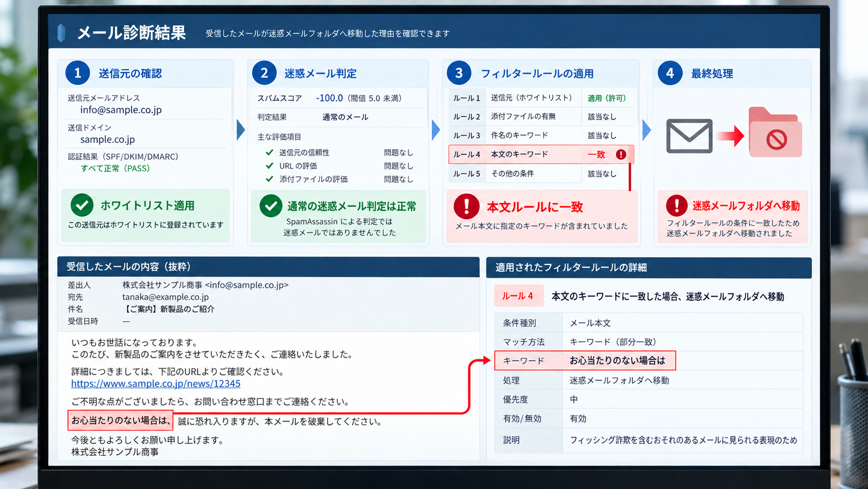Click the 最終処理 step heading
The width and height of the screenshot is (868, 489).
(x=712, y=73)
